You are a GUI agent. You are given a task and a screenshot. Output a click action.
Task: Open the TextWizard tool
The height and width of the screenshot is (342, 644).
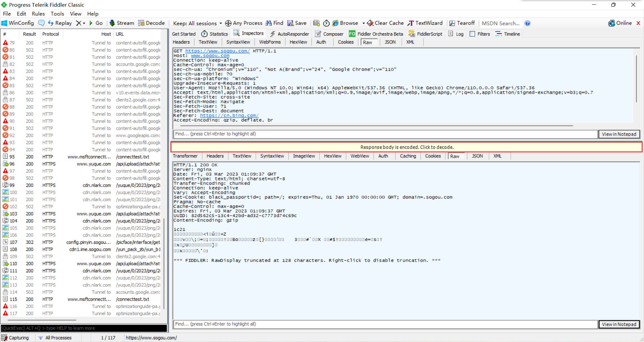(x=425, y=23)
